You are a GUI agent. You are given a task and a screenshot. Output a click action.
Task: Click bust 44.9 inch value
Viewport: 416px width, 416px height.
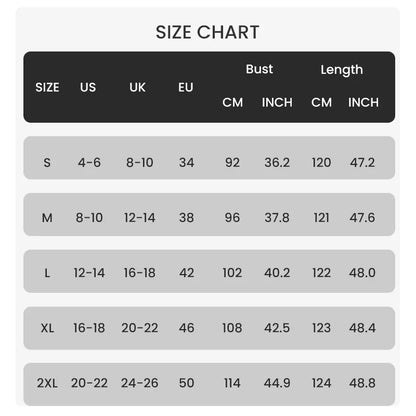point(277,383)
